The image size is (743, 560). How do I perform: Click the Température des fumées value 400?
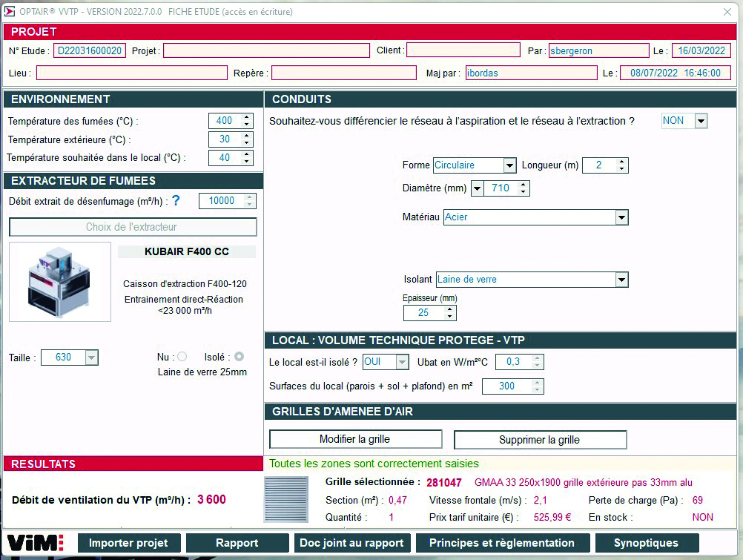(225, 121)
